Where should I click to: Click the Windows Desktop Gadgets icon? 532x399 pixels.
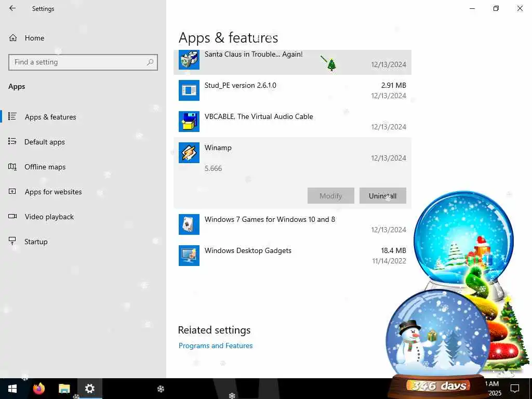pos(189,256)
